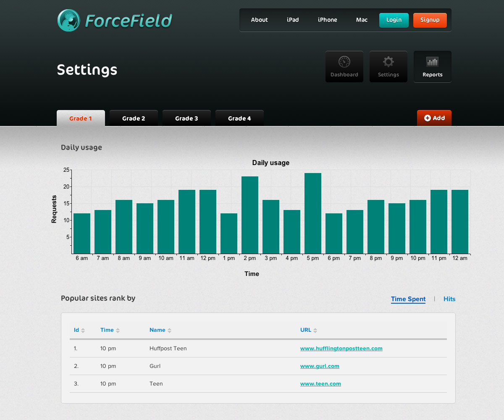Click the plus Add button
Screen dimensions: 504x420
pyautogui.click(x=434, y=118)
